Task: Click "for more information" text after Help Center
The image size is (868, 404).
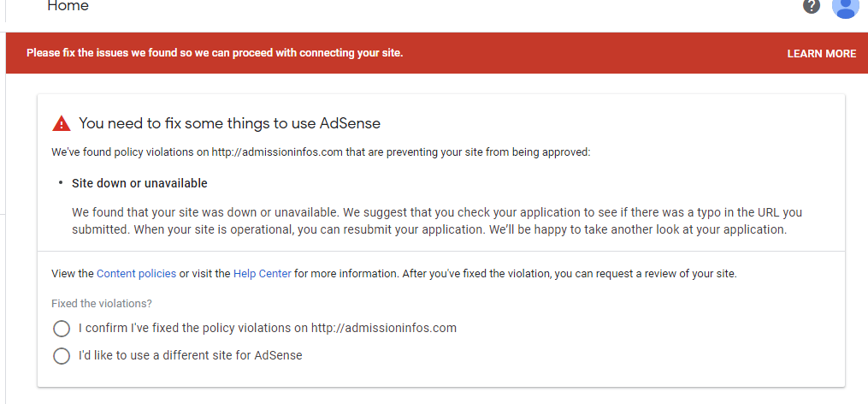Action: (345, 274)
